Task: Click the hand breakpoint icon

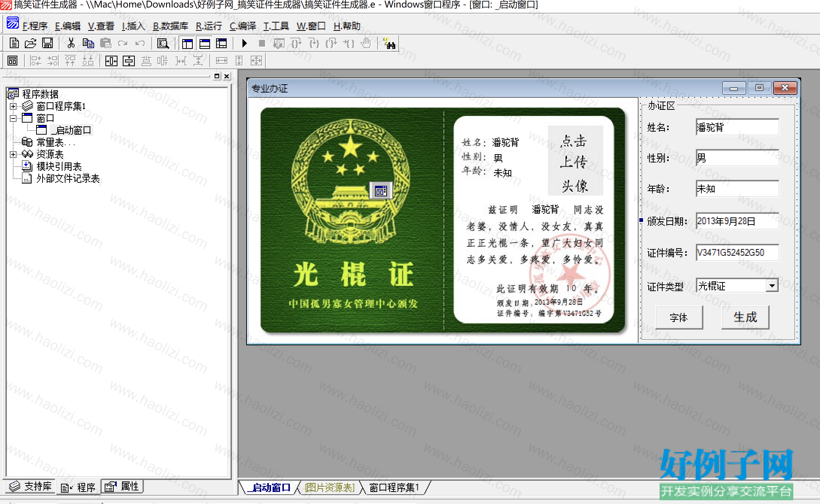Action: pos(366,44)
